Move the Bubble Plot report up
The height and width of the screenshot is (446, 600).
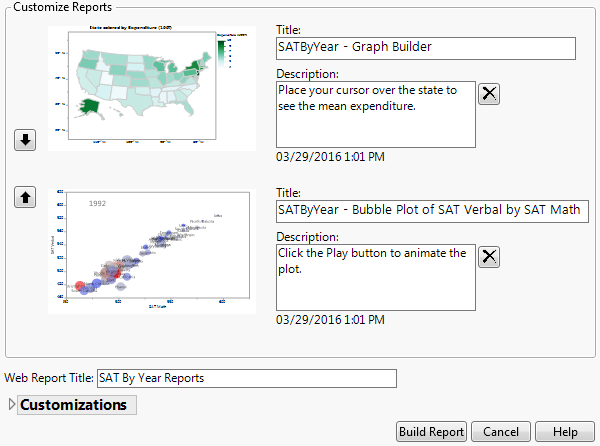click(x=24, y=198)
